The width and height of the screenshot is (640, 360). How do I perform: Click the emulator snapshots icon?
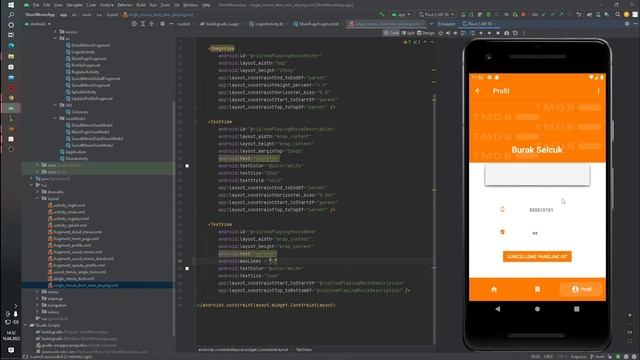click(x=515, y=33)
